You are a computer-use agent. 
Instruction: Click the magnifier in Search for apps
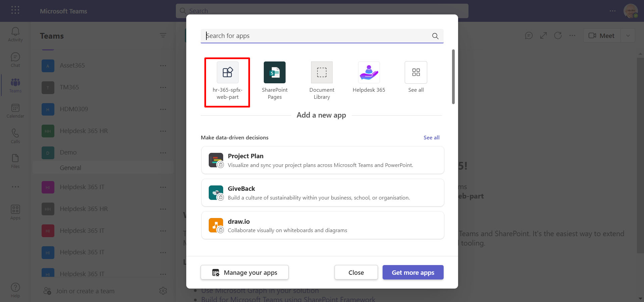(x=435, y=36)
